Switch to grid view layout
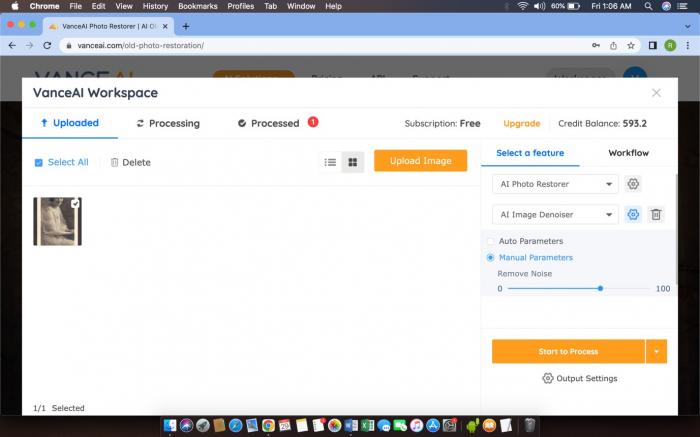Screen dimensions: 700x437 pos(353,162)
